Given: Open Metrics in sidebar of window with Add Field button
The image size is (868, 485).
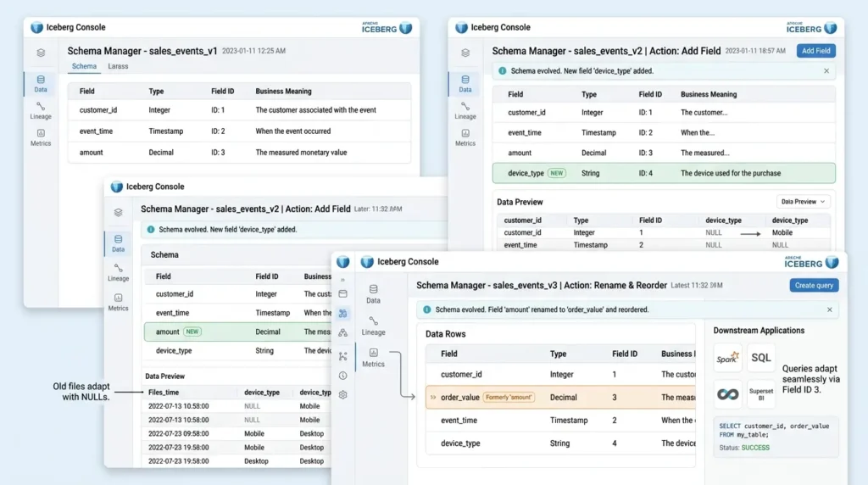Looking at the screenshot, I should pos(465,137).
